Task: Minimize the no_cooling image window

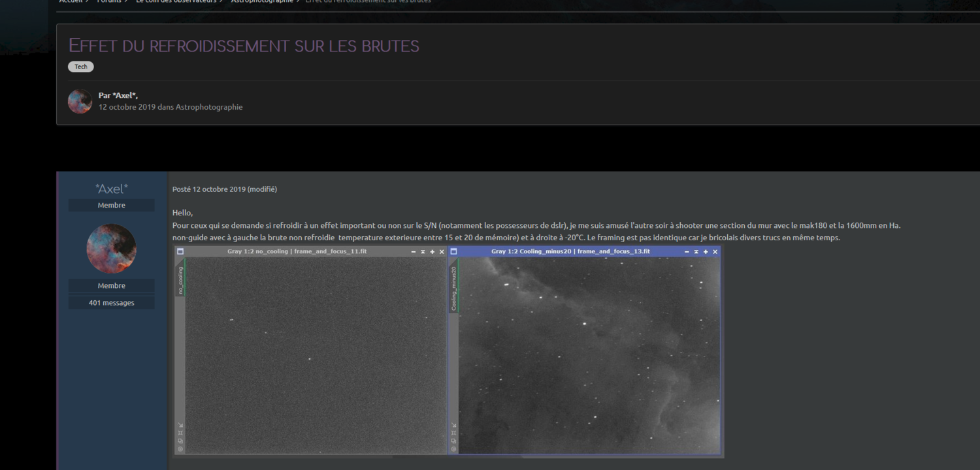Action: (x=414, y=251)
